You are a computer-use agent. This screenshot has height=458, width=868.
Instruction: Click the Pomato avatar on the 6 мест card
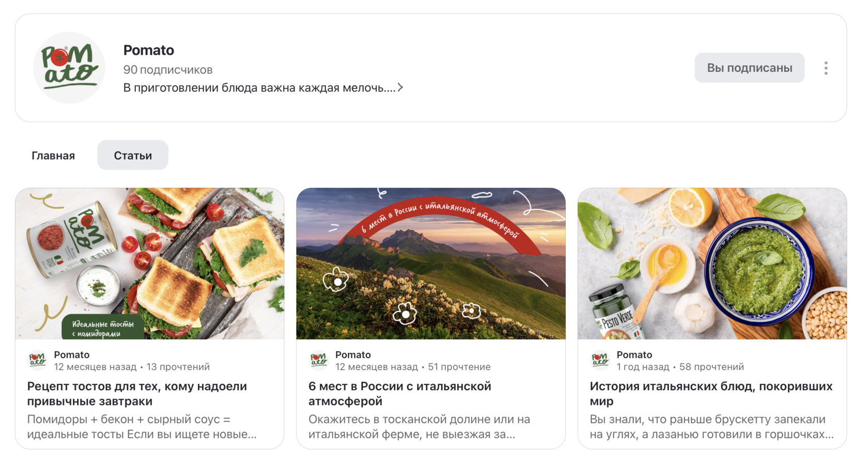click(x=319, y=360)
